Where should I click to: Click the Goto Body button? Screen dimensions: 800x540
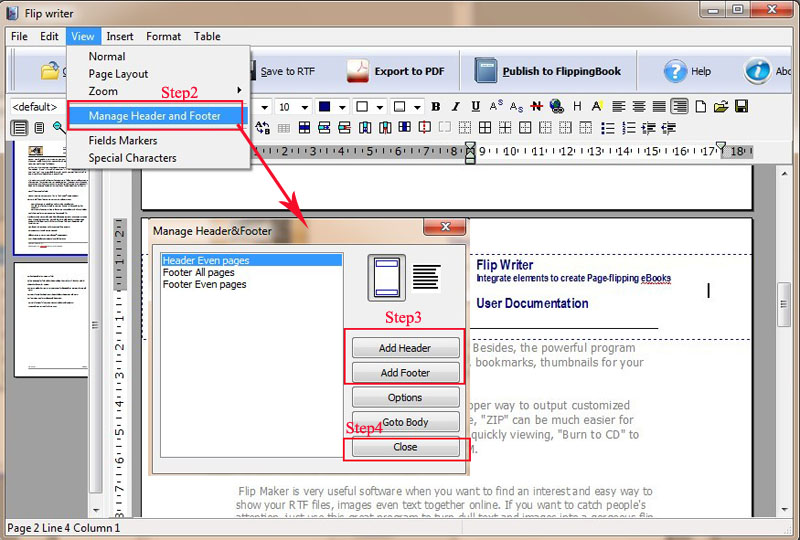(x=405, y=422)
